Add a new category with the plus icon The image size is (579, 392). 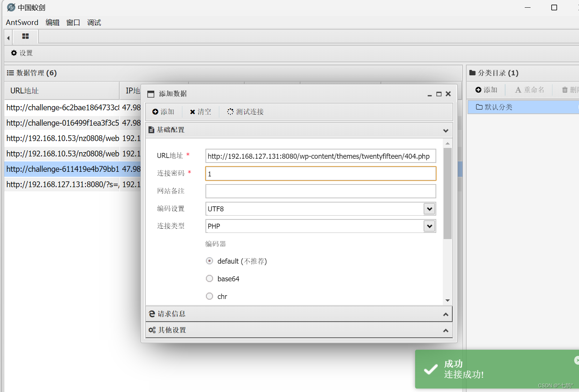[486, 90]
